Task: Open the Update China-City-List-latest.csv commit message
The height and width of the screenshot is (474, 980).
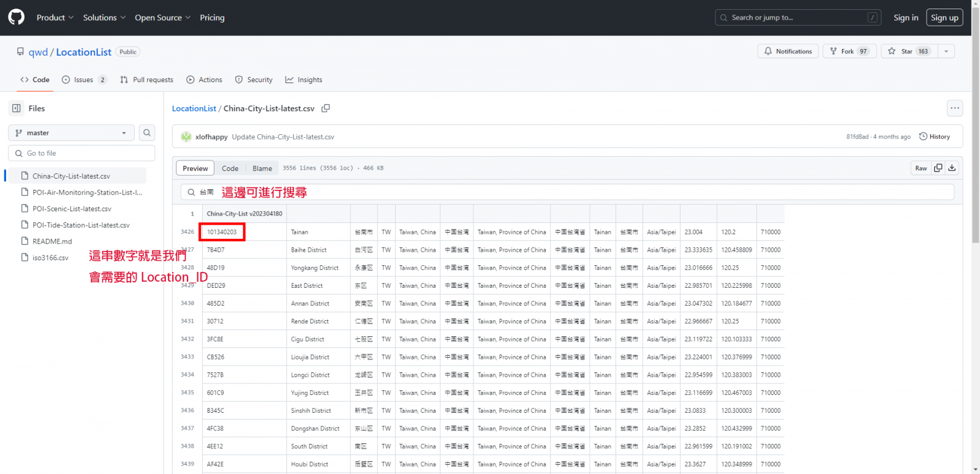Action: 283,137
